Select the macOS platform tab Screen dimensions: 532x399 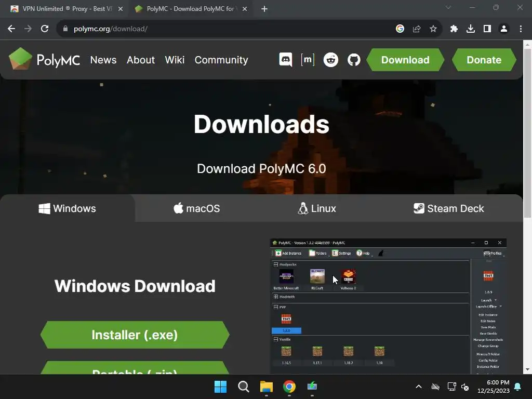(197, 208)
